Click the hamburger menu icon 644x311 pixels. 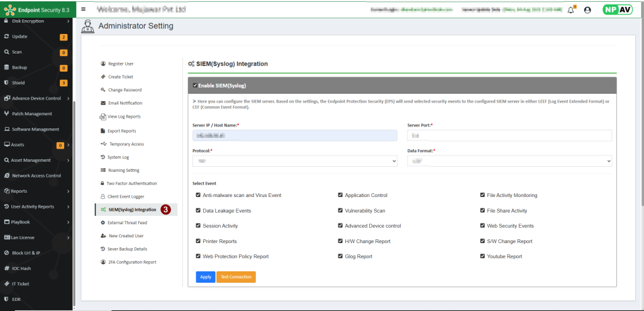84,9
